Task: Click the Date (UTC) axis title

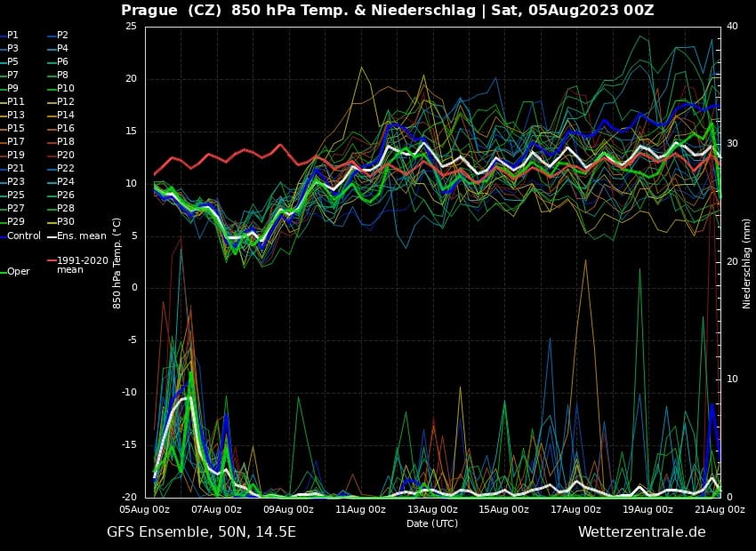Action: 432,523
